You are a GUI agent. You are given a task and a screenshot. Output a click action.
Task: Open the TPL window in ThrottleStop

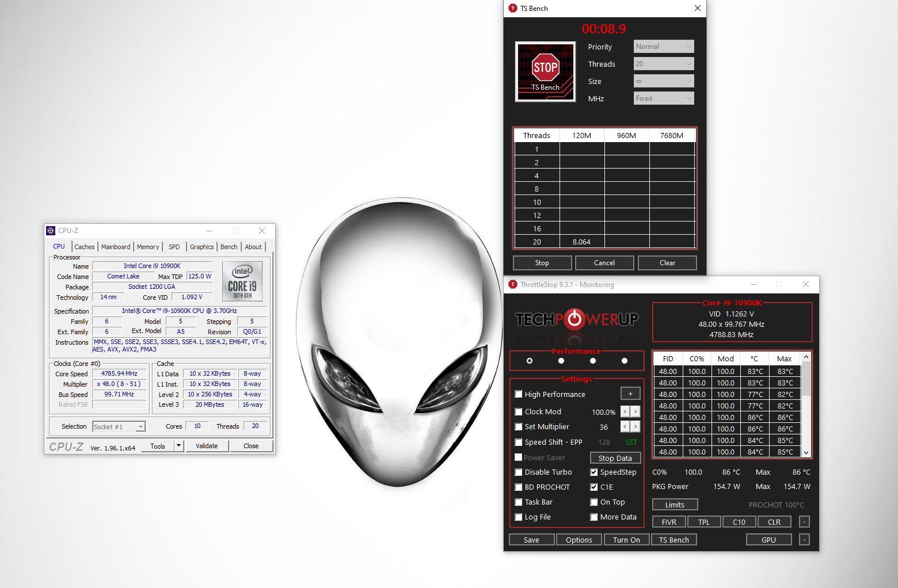(x=704, y=522)
